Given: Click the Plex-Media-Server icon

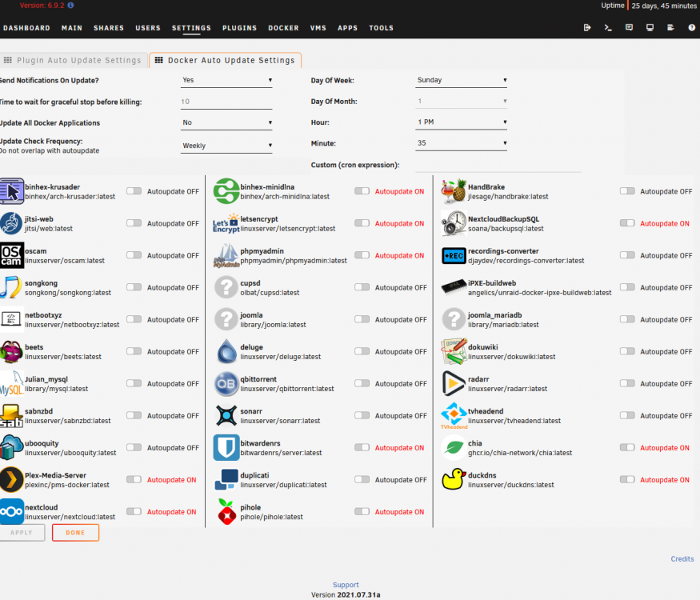Looking at the screenshot, I should click(x=12, y=479).
